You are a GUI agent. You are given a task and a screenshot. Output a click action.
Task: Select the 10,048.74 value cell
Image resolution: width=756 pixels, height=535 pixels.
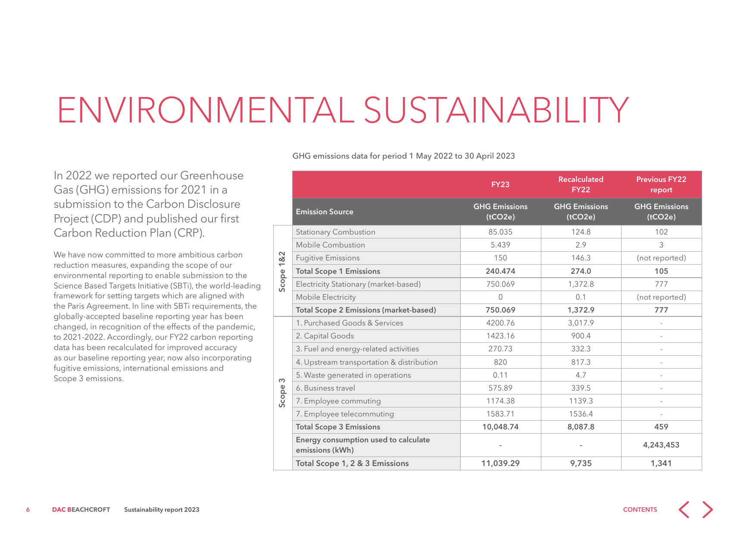[500, 427]
